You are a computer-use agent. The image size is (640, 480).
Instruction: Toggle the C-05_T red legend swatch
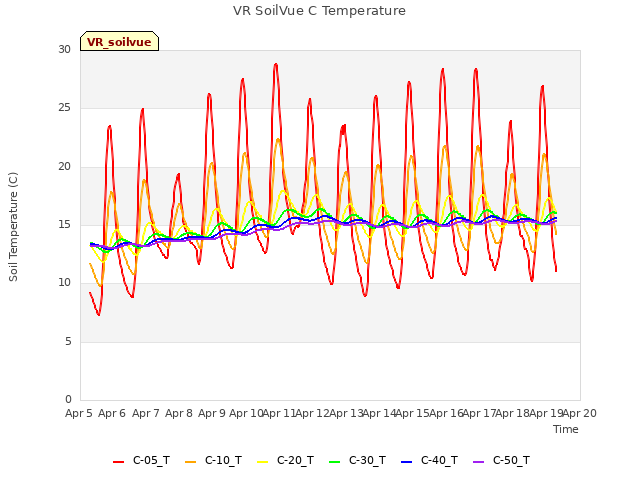click(x=118, y=462)
